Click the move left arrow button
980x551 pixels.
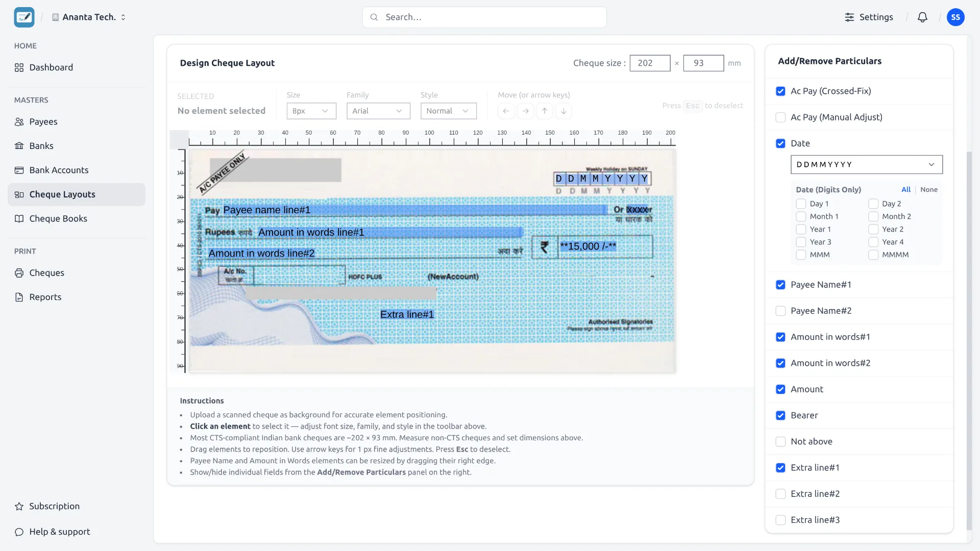[506, 111]
